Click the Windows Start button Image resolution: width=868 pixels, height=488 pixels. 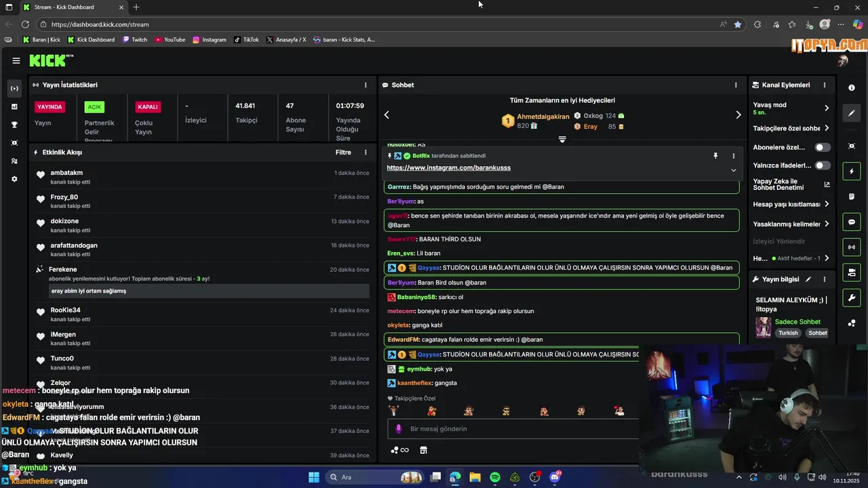click(314, 478)
